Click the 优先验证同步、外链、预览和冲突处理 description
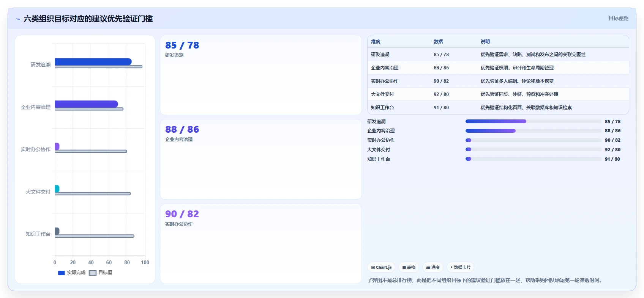Screen dimensions: 644x298 [519, 94]
